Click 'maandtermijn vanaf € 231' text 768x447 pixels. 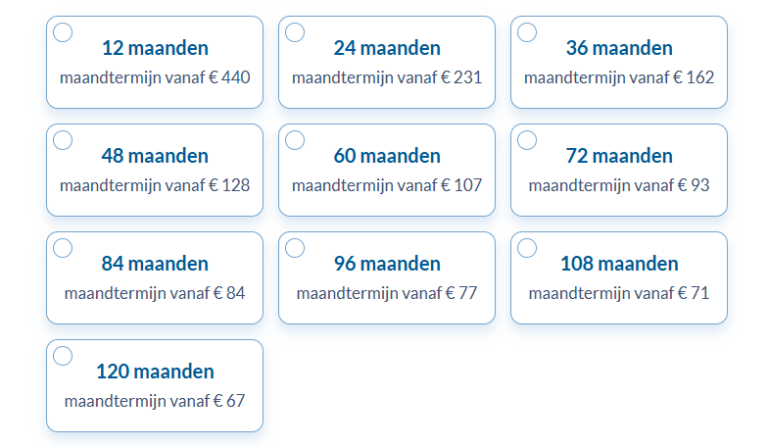(x=387, y=77)
